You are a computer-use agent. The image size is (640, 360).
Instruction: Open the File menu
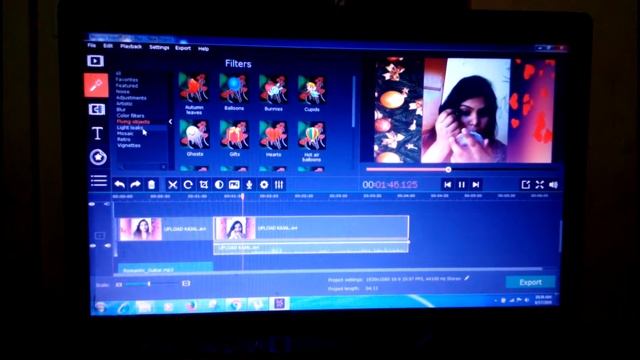[92, 46]
